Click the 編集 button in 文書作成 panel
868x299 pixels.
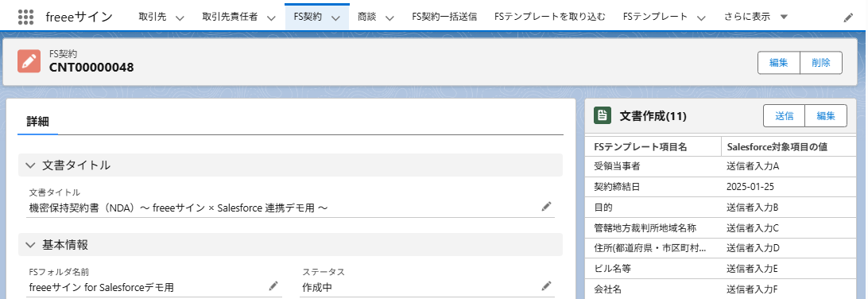pos(826,116)
